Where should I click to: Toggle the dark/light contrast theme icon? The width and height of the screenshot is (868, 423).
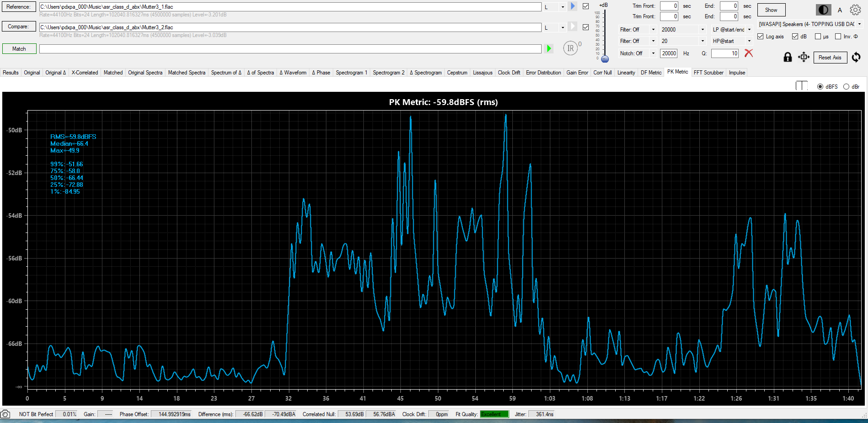click(824, 10)
